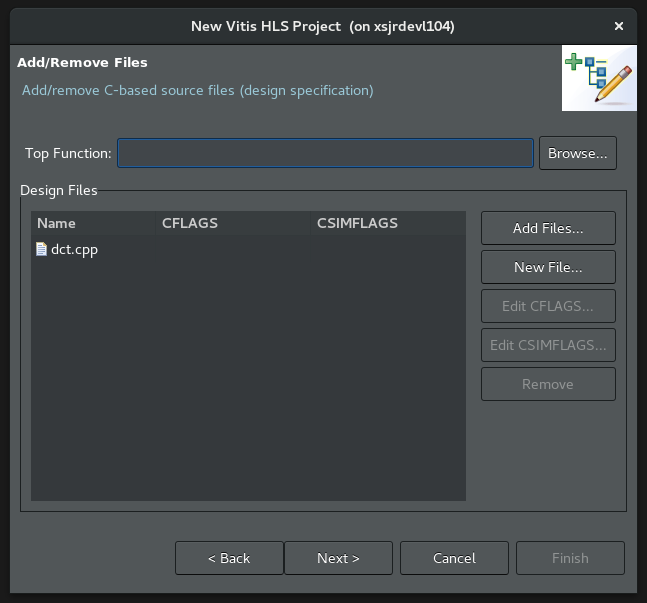Click the dialog title bar text

coord(322,26)
